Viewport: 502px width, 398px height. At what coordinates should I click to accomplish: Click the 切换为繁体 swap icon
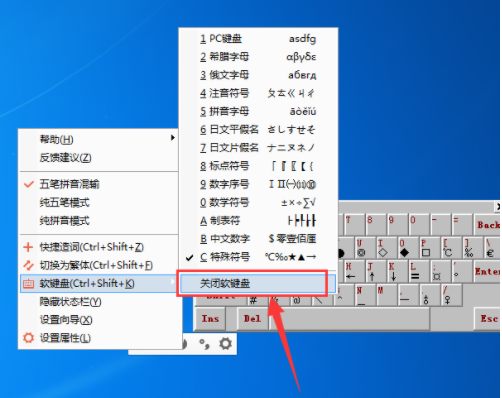pyautogui.click(x=28, y=265)
